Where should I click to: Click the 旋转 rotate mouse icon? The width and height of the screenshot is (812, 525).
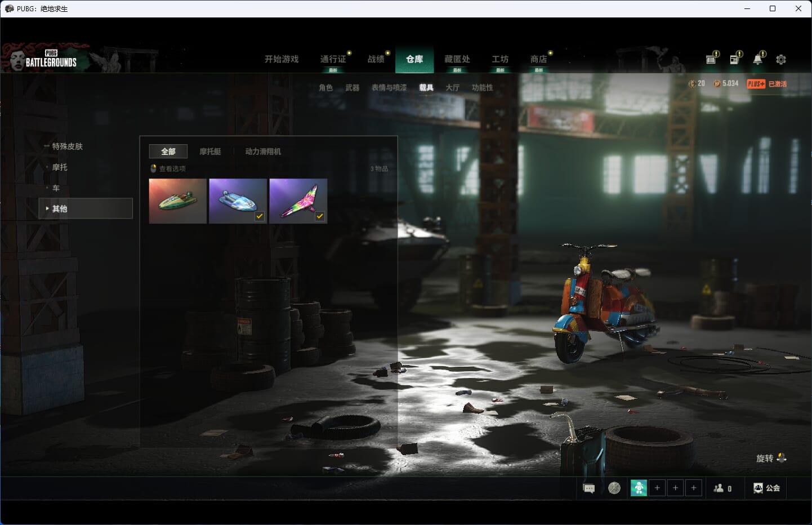(x=782, y=458)
